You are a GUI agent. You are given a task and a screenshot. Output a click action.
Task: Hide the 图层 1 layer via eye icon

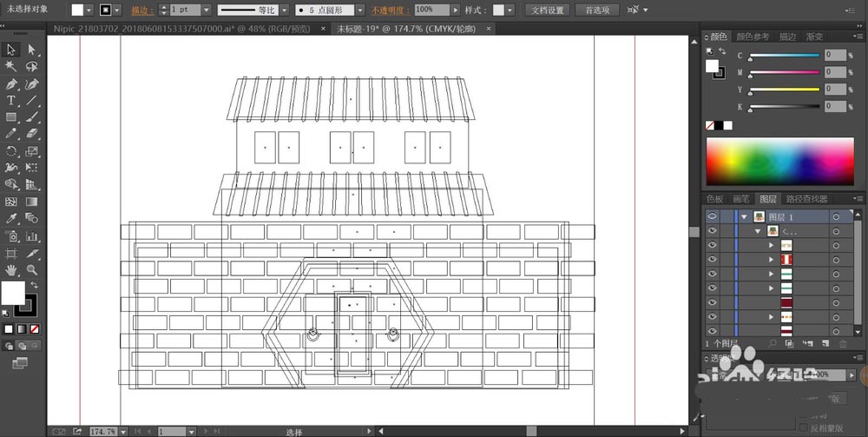point(712,216)
